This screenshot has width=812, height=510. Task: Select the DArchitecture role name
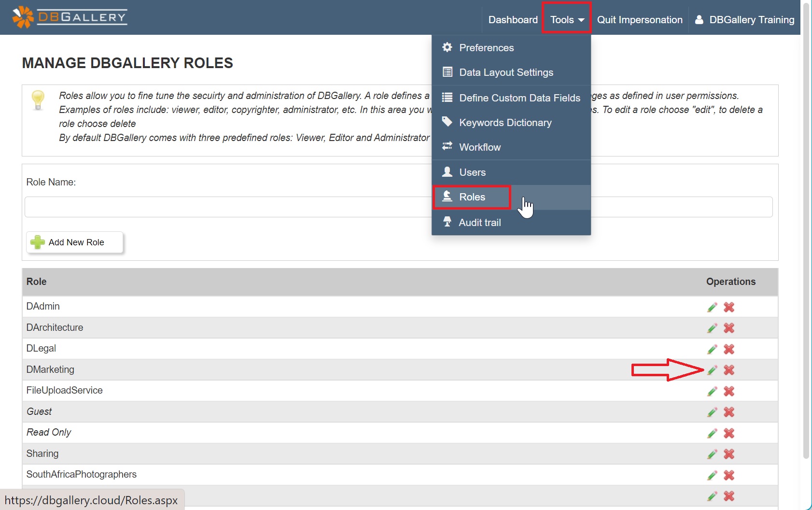point(55,327)
